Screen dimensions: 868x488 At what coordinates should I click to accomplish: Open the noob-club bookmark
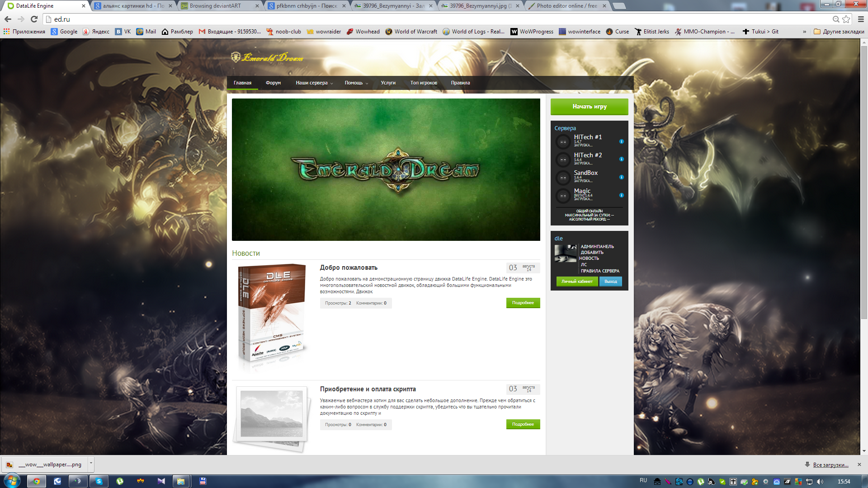tap(283, 32)
